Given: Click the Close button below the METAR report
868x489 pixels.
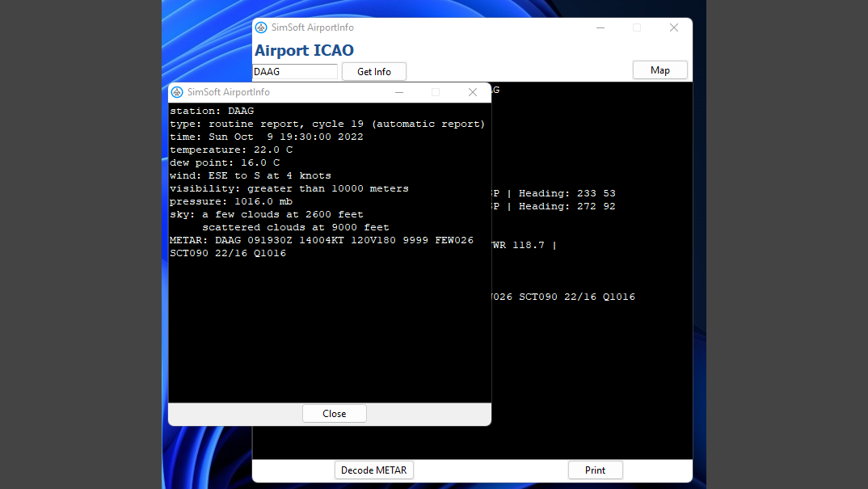Looking at the screenshot, I should pos(335,414).
